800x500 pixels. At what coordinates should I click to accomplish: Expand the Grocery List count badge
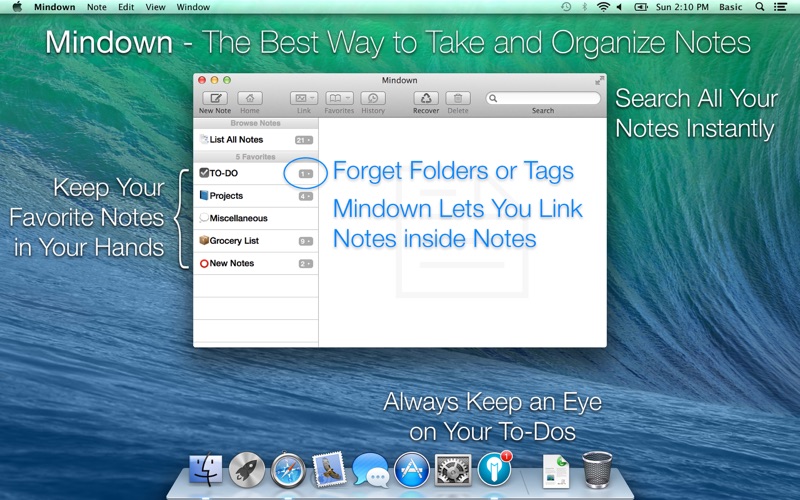point(306,241)
